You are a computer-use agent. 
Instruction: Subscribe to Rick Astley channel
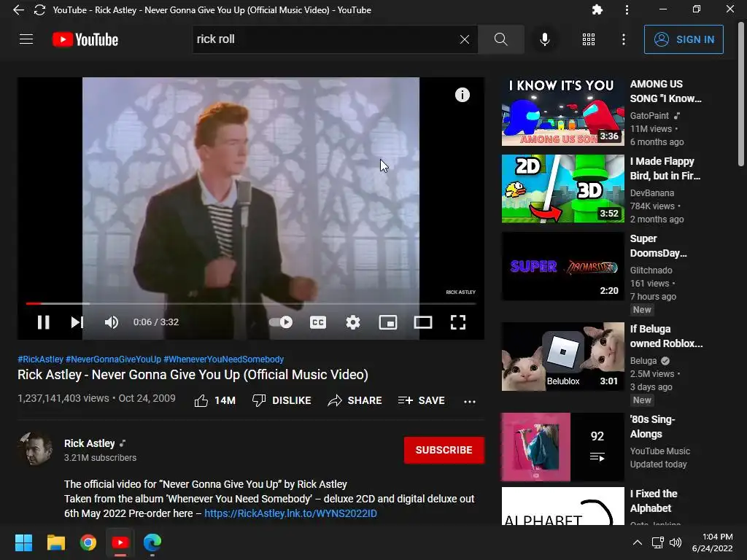[444, 450]
